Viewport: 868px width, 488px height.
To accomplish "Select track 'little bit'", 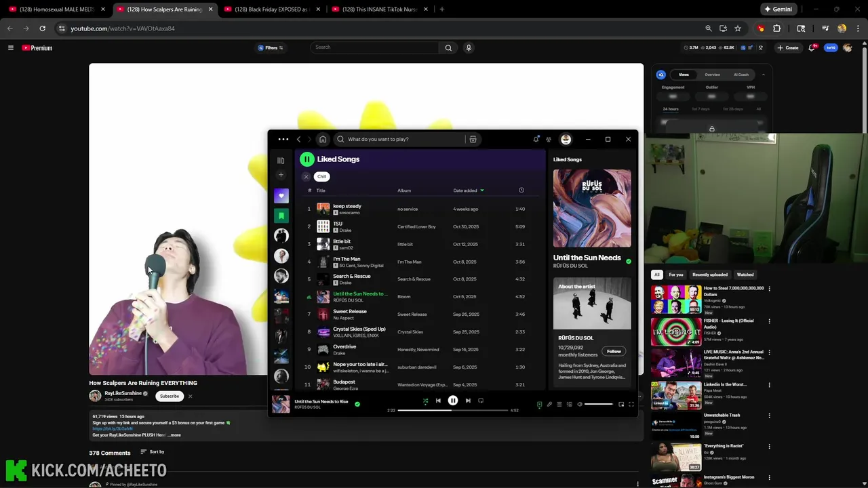I will click(x=342, y=241).
